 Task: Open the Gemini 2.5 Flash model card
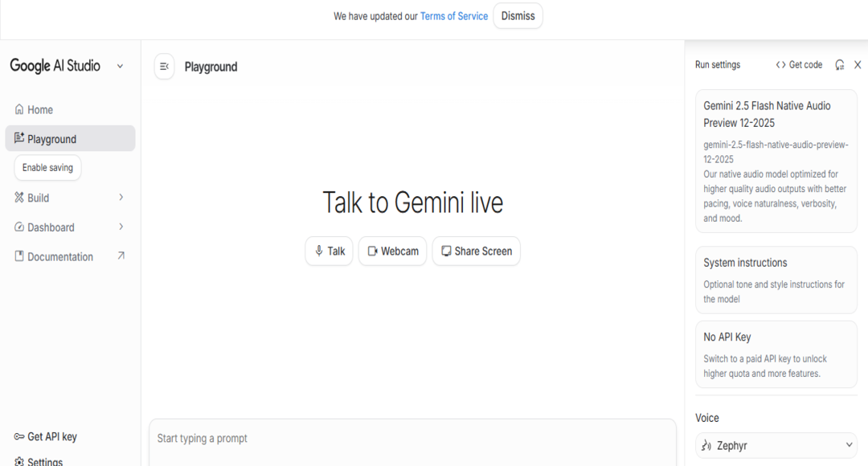(x=775, y=161)
